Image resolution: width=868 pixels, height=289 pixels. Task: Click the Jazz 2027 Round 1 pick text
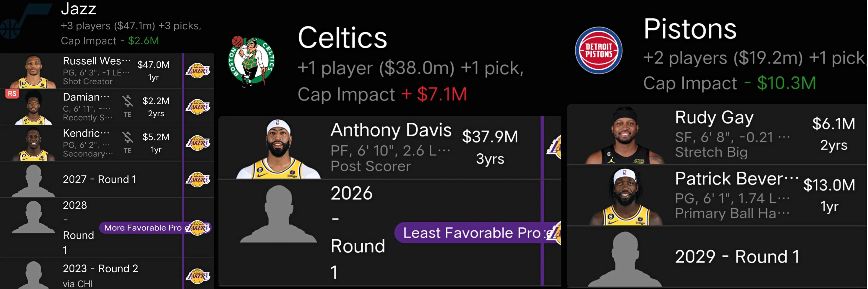[99, 179]
